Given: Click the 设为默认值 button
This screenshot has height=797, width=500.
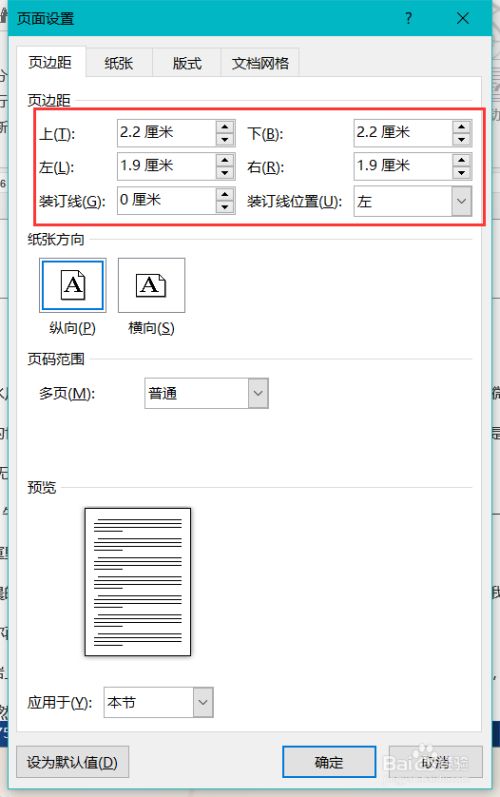Looking at the screenshot, I should coord(72,762).
